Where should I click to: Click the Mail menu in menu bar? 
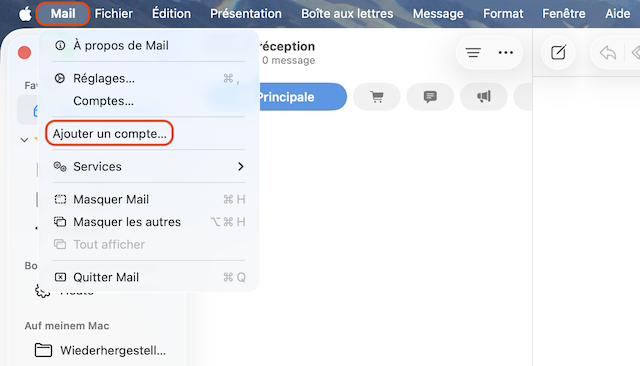(x=63, y=14)
